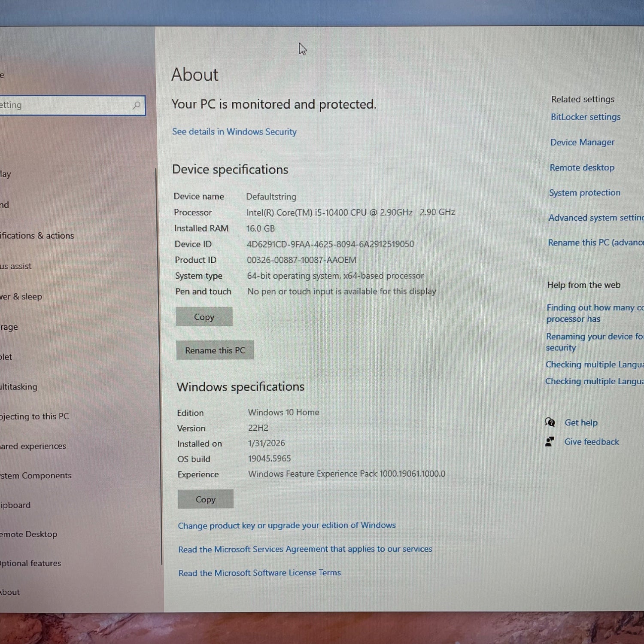The height and width of the screenshot is (644, 644).
Task: Open the Finding out how many cores help link
Action: tap(595, 313)
